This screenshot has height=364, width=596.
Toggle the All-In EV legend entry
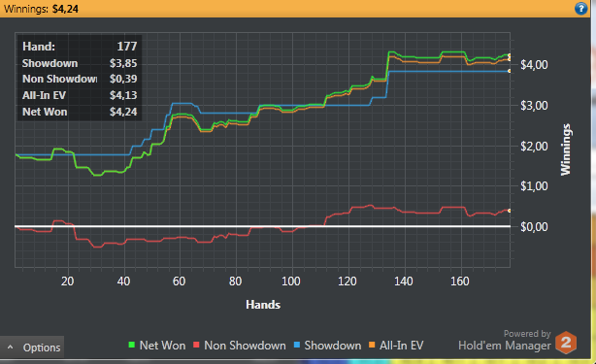(396, 346)
